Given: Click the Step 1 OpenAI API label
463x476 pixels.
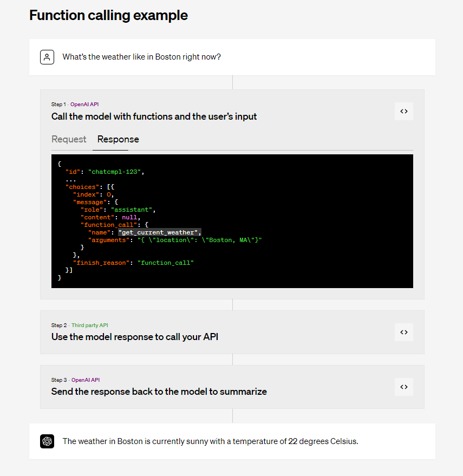Looking at the screenshot, I should pos(84,104).
